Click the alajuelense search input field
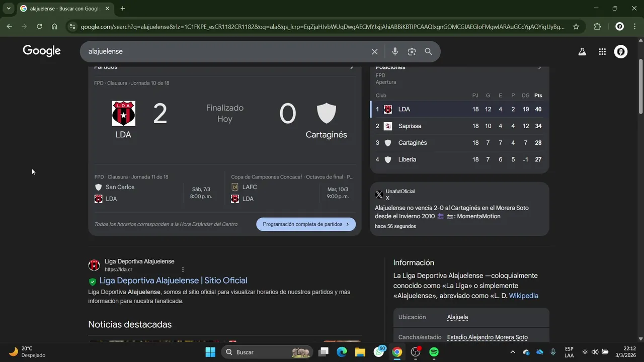Viewport: 644px width, 362px height. pyautogui.click(x=226, y=51)
